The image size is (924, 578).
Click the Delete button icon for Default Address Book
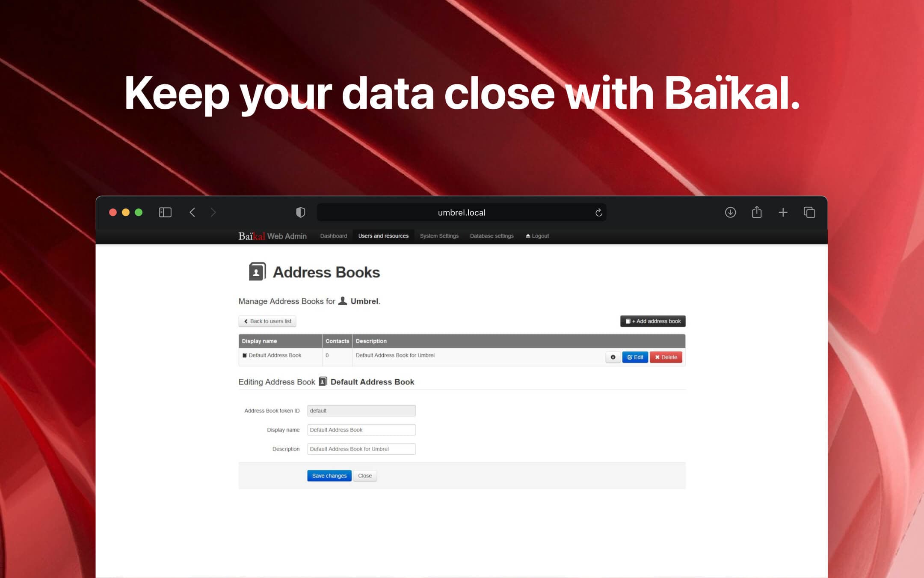point(666,357)
